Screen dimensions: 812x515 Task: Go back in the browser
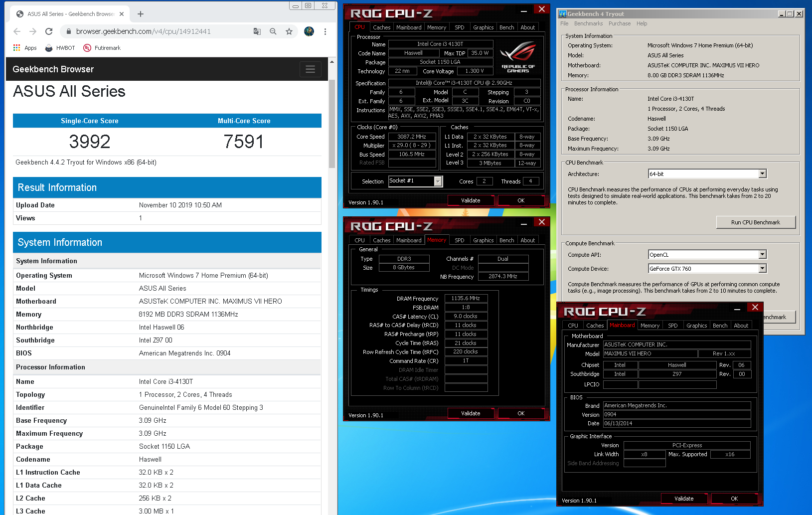pos(17,31)
